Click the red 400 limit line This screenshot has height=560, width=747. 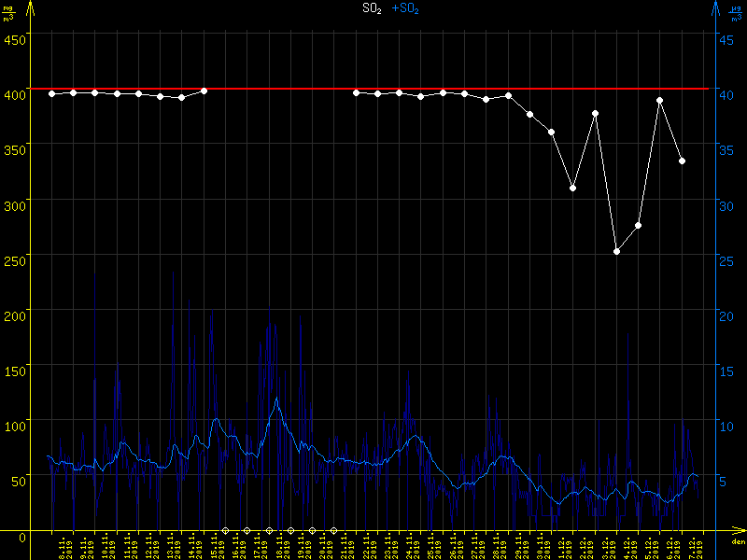click(x=280, y=89)
